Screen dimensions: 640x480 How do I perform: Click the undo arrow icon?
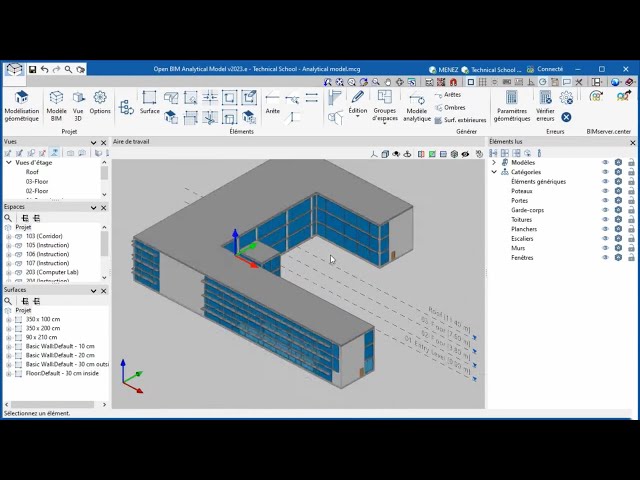pos(44,69)
